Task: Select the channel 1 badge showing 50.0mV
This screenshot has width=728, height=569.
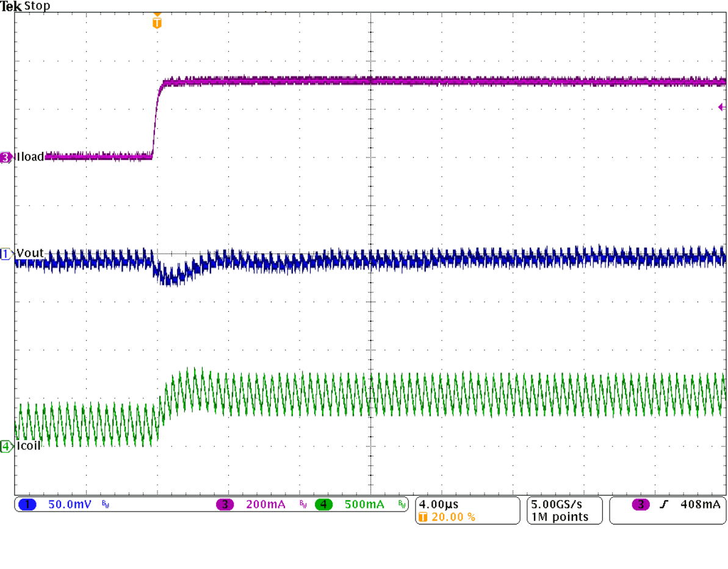Action: 27,505
